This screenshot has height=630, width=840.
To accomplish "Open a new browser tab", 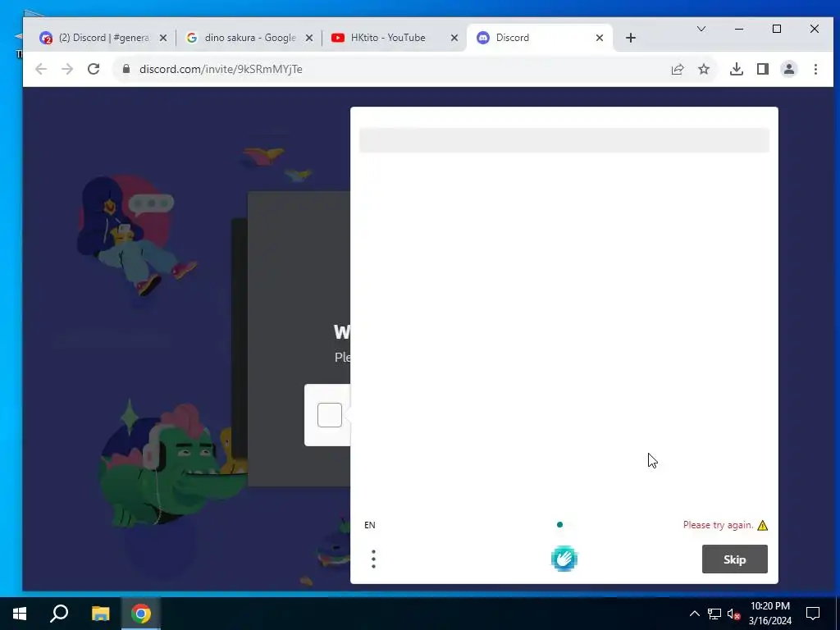I will point(631,38).
